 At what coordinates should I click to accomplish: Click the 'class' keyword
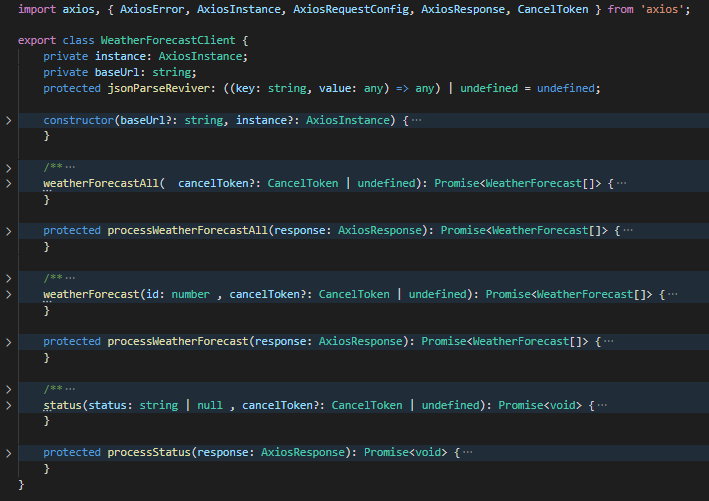point(78,40)
